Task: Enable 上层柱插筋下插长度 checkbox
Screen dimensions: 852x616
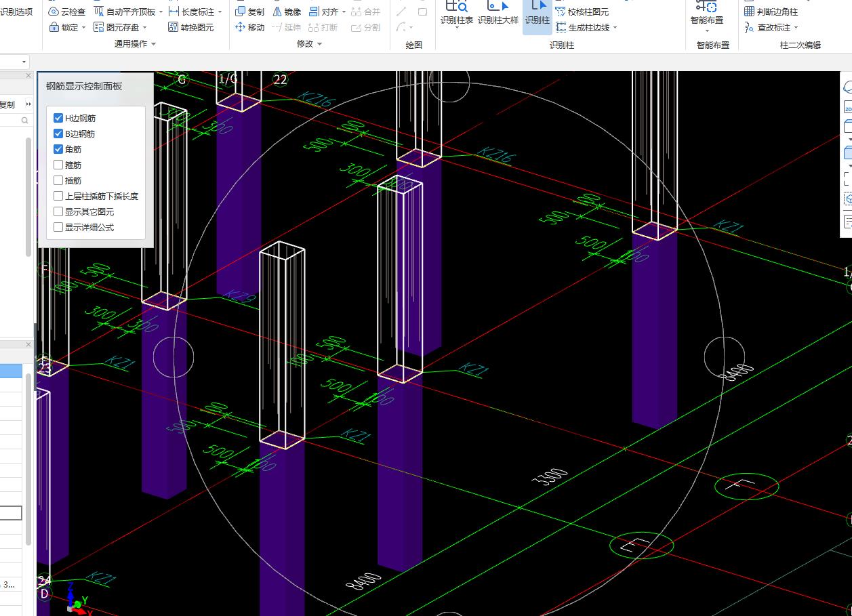Action: (58, 196)
